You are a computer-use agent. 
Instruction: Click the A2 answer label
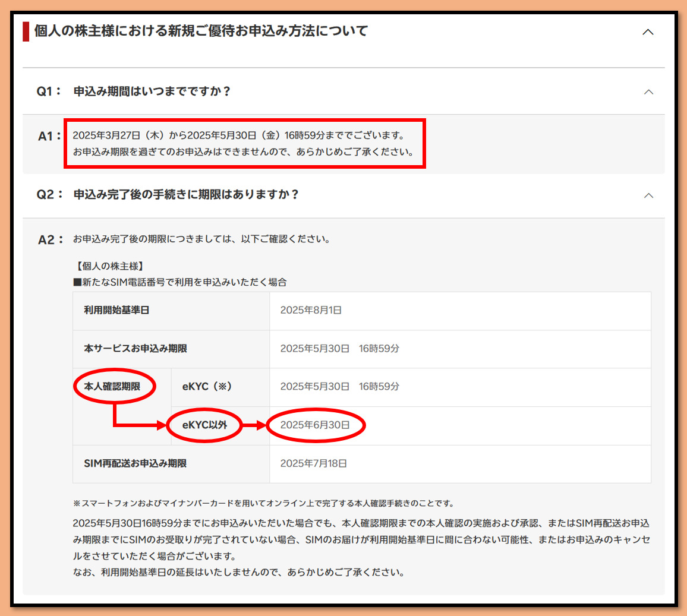pyautogui.click(x=50, y=240)
